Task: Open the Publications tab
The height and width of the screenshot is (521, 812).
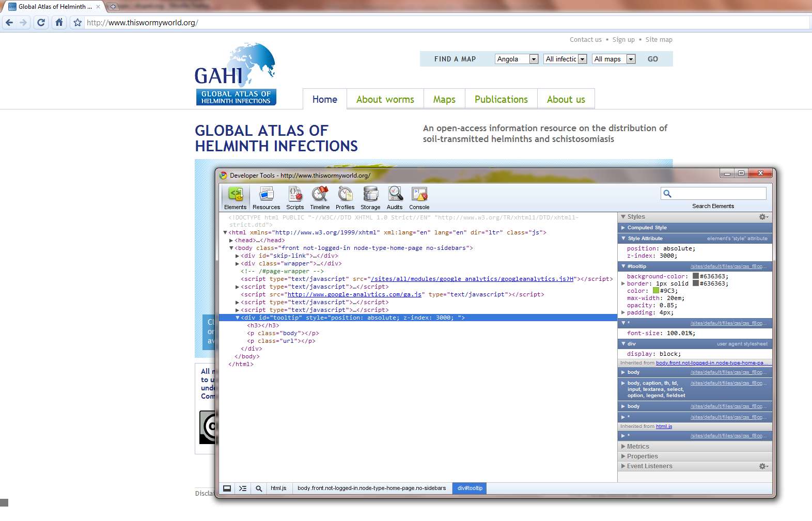Action: point(501,99)
